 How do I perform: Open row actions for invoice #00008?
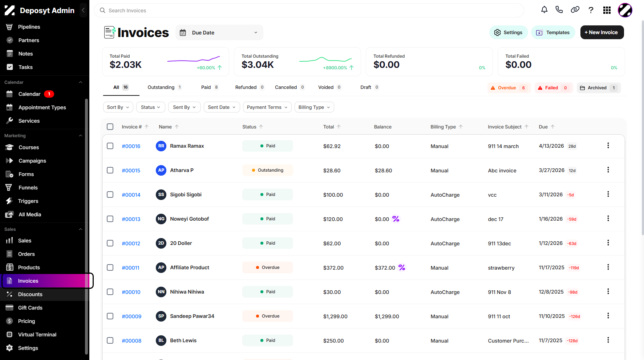(x=608, y=340)
